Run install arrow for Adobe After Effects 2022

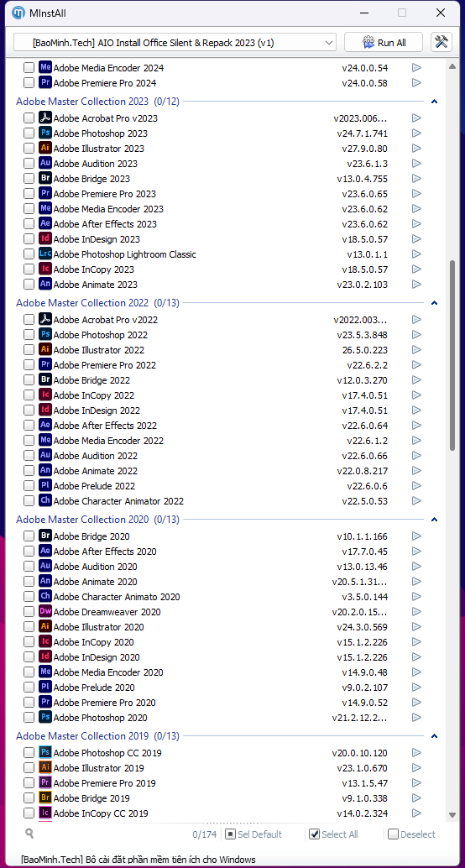pyautogui.click(x=417, y=425)
